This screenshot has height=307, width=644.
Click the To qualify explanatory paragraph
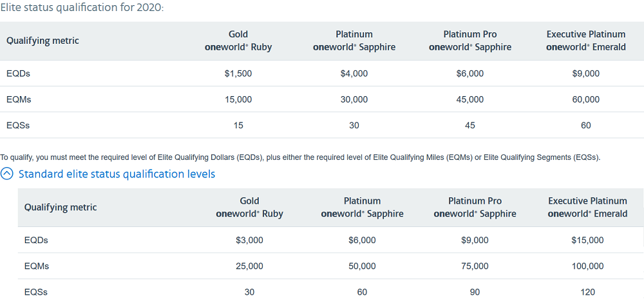click(x=300, y=157)
